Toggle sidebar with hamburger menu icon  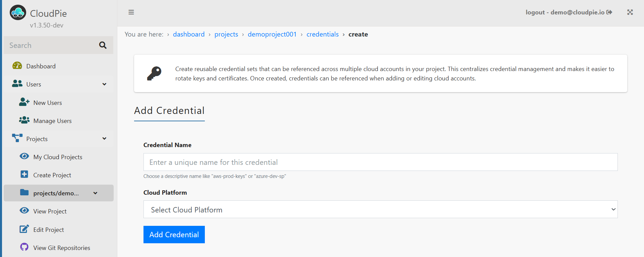click(x=131, y=12)
